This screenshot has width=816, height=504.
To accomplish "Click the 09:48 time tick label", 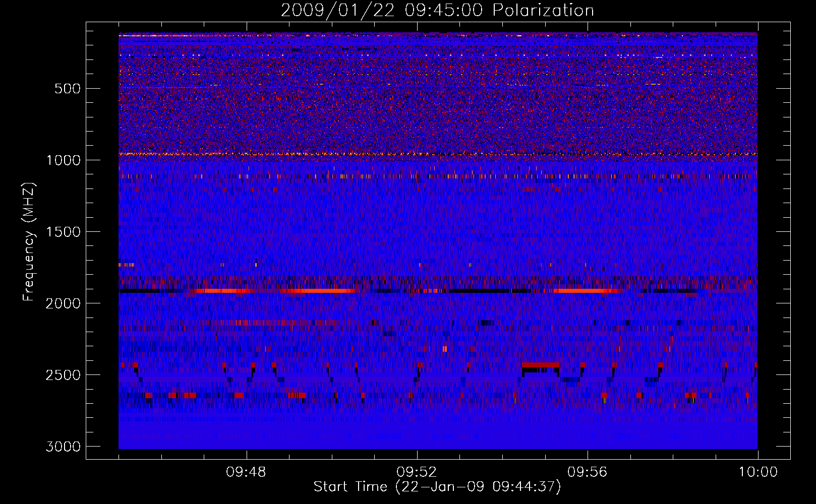I will coord(246,472).
